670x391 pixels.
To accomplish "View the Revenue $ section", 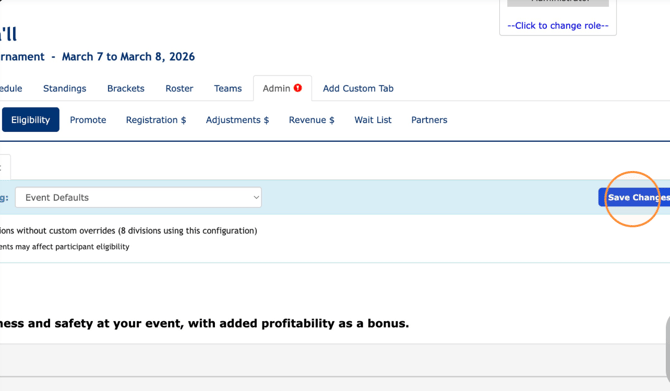I will tap(311, 120).
